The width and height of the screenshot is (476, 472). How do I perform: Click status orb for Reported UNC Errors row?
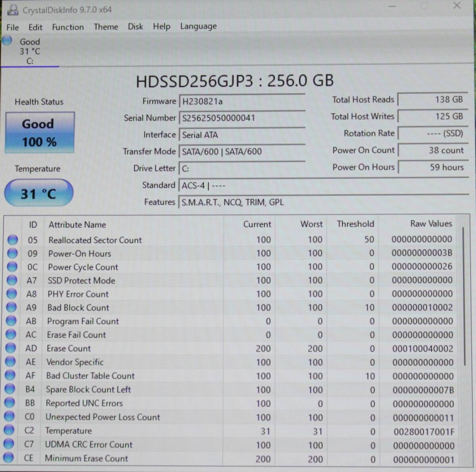point(10,403)
